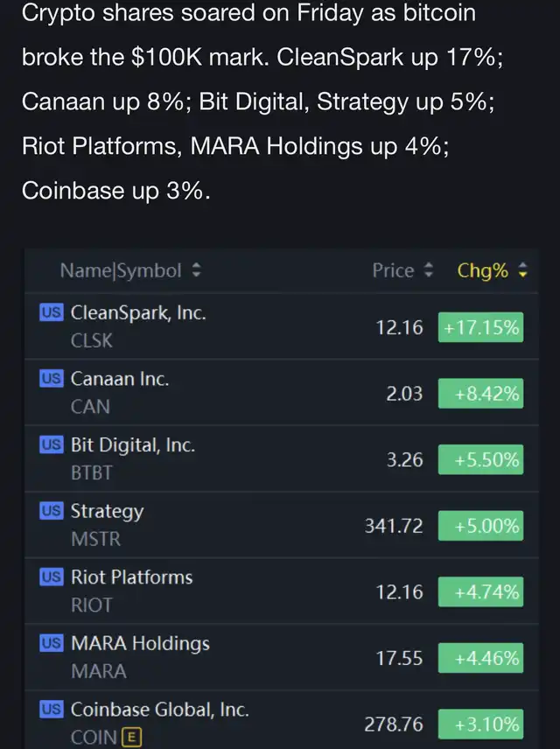
Task: Click the US market badge beside CleanSpark
Action: (x=51, y=312)
